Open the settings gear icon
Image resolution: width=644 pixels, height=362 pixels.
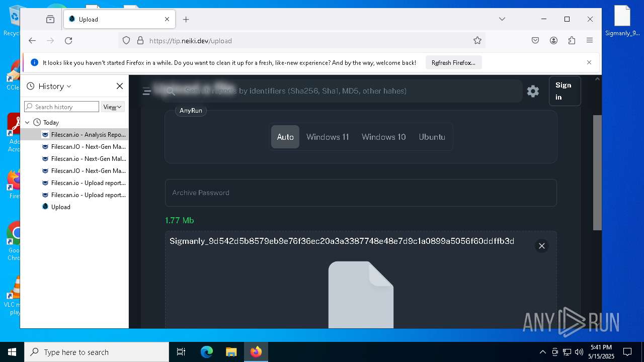(x=533, y=91)
